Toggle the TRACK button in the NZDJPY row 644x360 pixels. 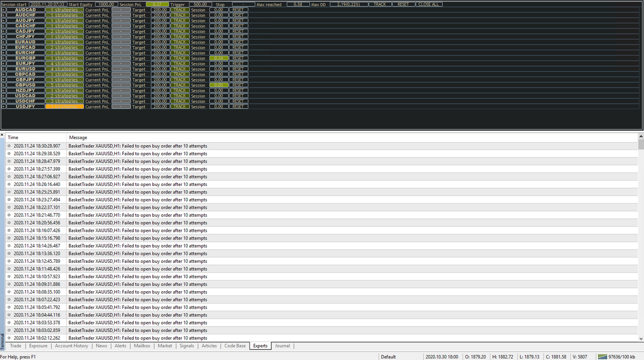tap(180, 91)
